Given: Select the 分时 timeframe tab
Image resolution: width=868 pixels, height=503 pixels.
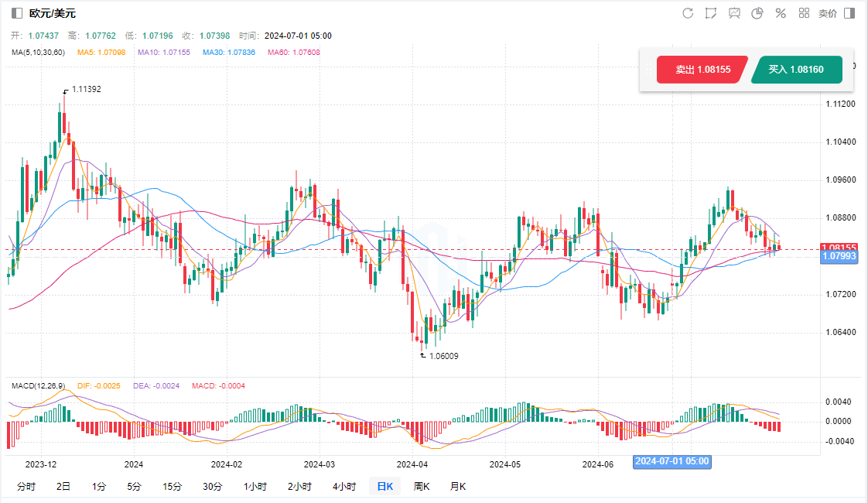Looking at the screenshot, I should (x=26, y=487).
